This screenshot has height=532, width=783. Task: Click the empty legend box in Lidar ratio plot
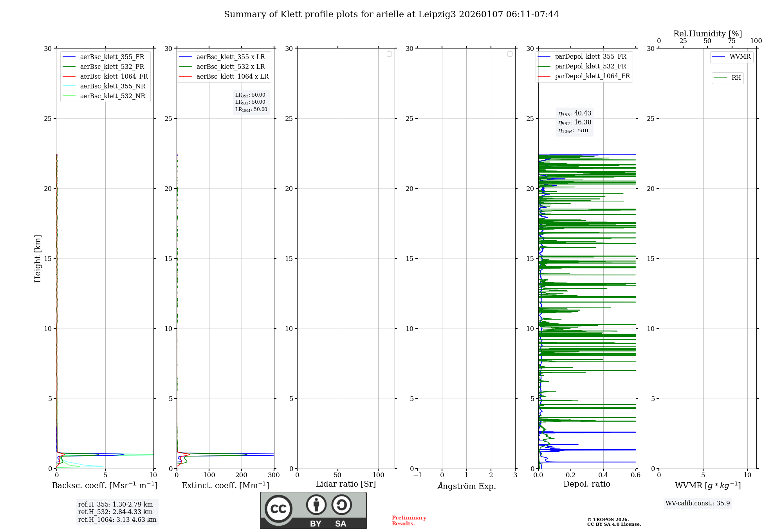click(x=389, y=54)
